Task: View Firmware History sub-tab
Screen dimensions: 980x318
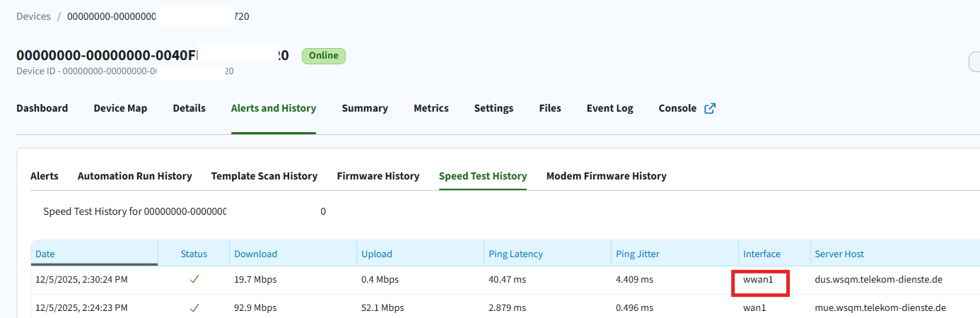Action: click(378, 176)
